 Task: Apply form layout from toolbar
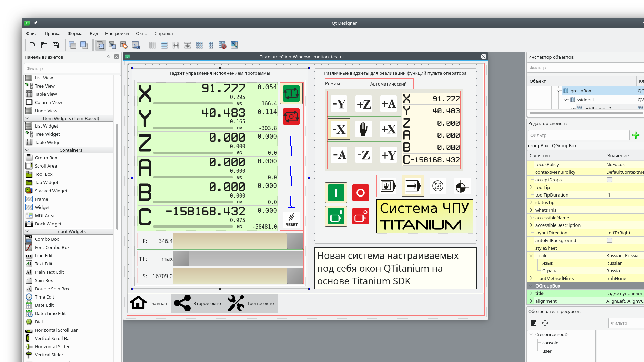[211, 45]
